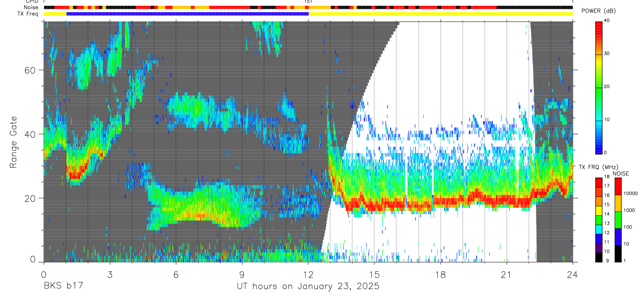Click the '40' tick on the Range Gate axis
The image size is (644, 297).
click(x=30, y=134)
